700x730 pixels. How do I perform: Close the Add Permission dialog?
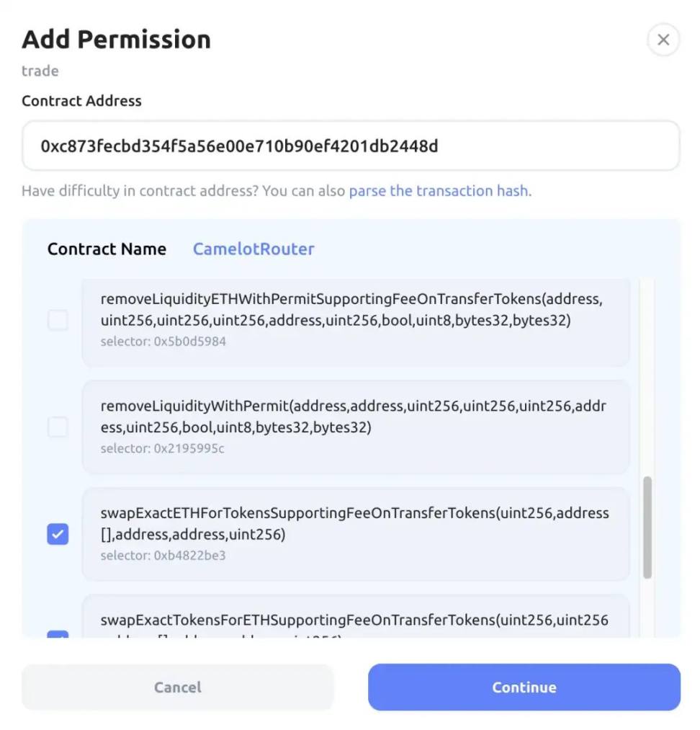click(663, 40)
